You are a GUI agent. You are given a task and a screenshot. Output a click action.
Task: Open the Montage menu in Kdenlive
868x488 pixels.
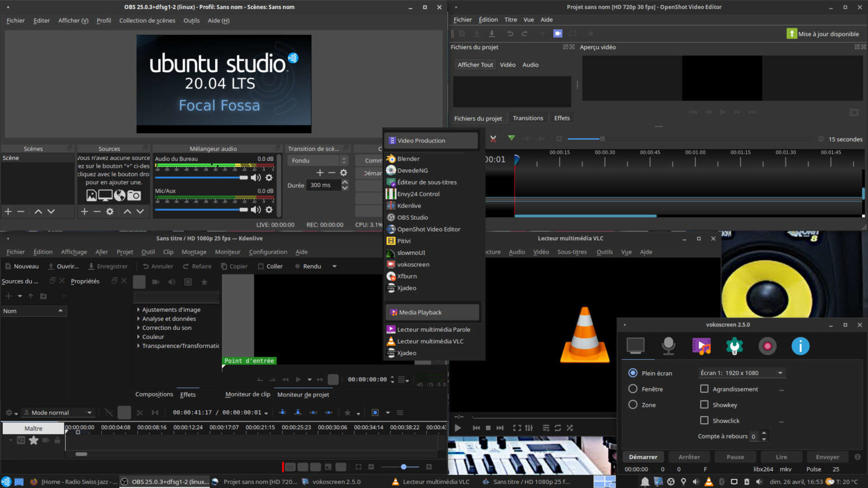[x=193, y=251]
